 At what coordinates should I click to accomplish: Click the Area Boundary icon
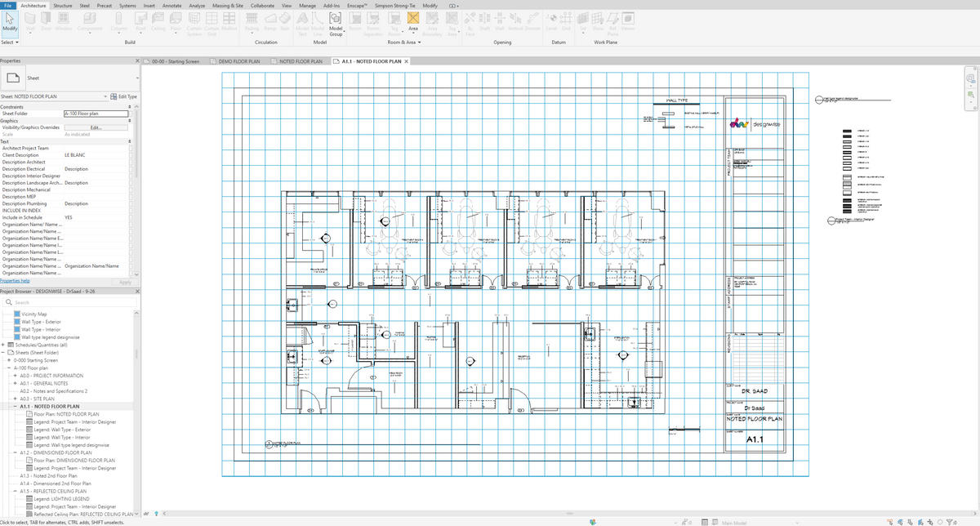click(432, 19)
